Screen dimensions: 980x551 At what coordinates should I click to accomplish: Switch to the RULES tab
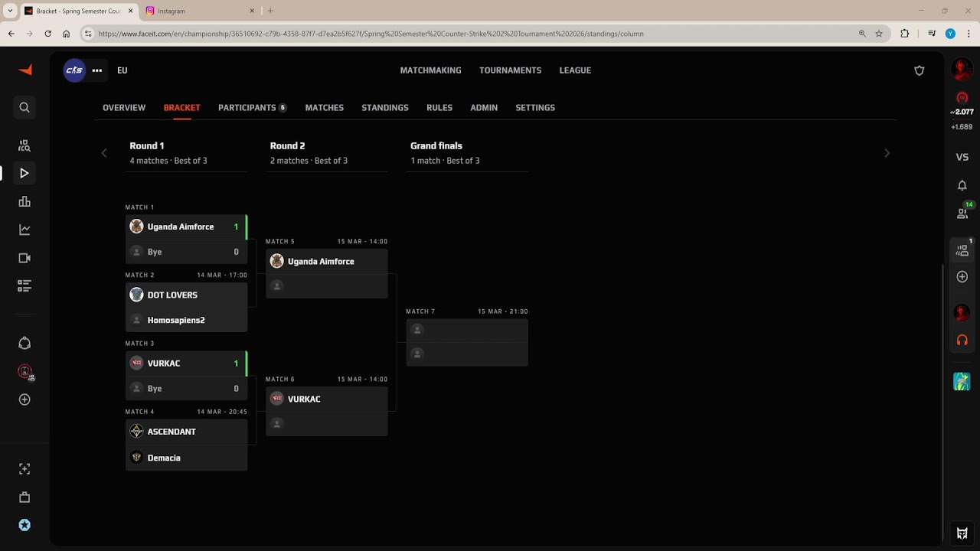pyautogui.click(x=439, y=108)
